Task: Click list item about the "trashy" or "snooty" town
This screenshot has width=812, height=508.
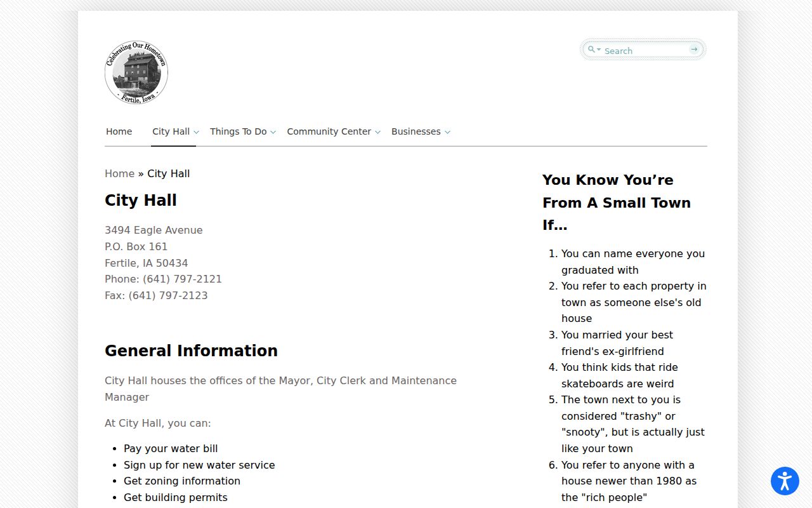Action: (x=633, y=424)
